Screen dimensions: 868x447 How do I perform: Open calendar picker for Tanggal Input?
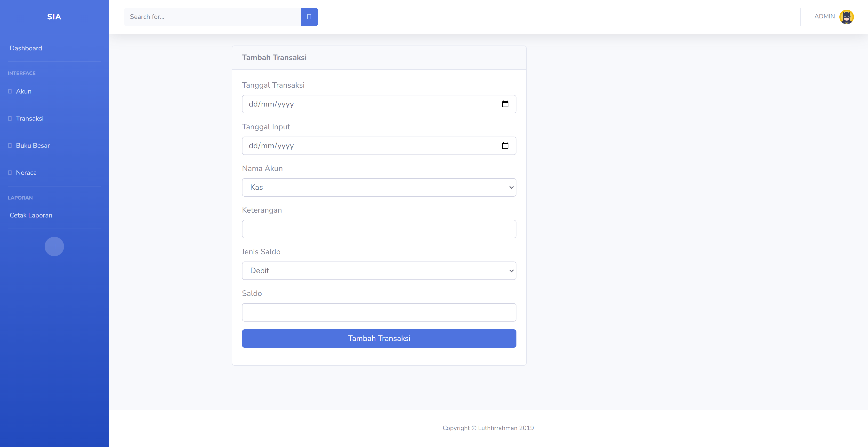click(x=505, y=146)
